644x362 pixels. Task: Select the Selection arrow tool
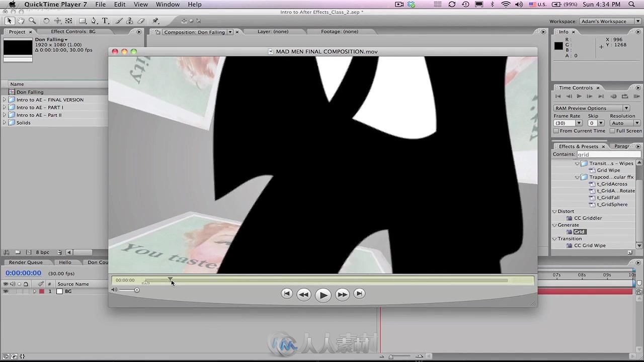coord(9,21)
